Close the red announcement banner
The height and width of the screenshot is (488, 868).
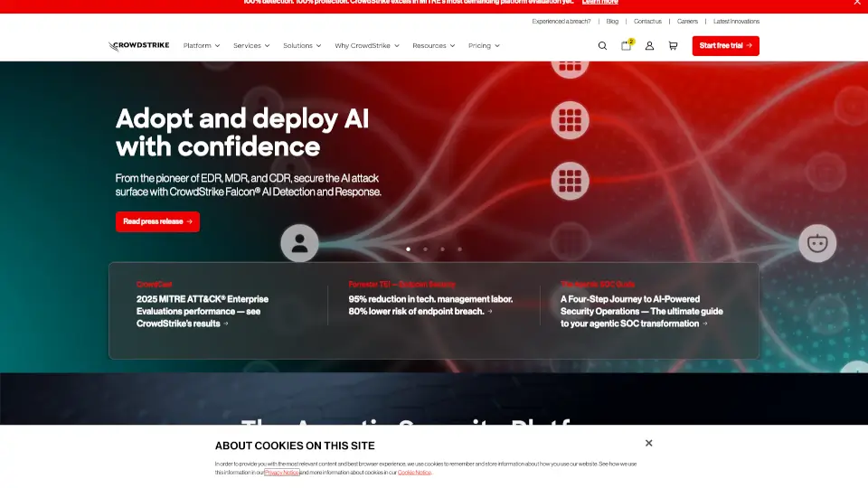pyautogui.click(x=857, y=2)
